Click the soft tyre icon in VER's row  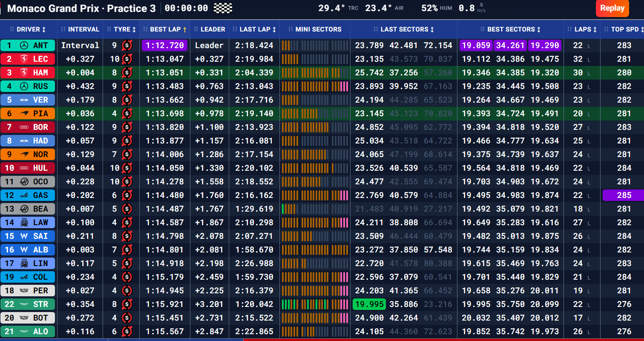[x=127, y=100]
